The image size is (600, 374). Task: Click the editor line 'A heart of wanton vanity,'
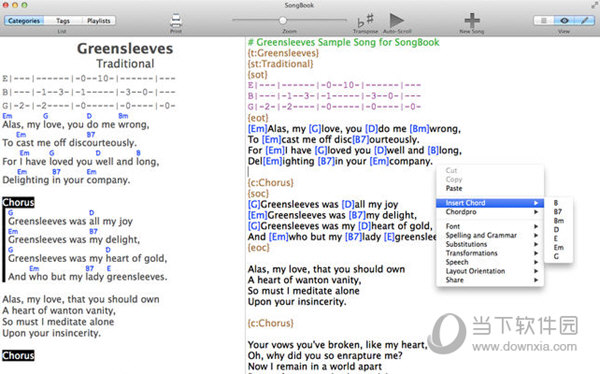304,280
